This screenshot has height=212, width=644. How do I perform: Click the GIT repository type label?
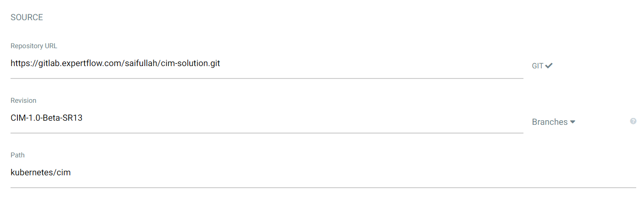(x=537, y=66)
